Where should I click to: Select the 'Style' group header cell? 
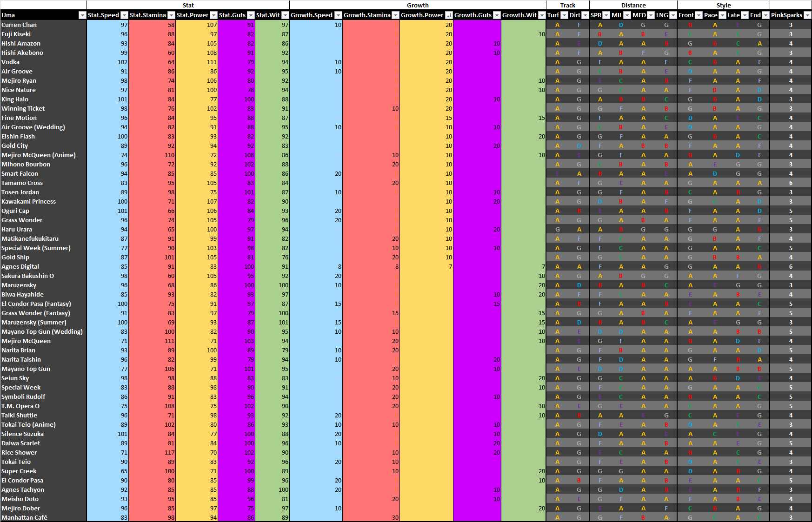[x=724, y=5]
